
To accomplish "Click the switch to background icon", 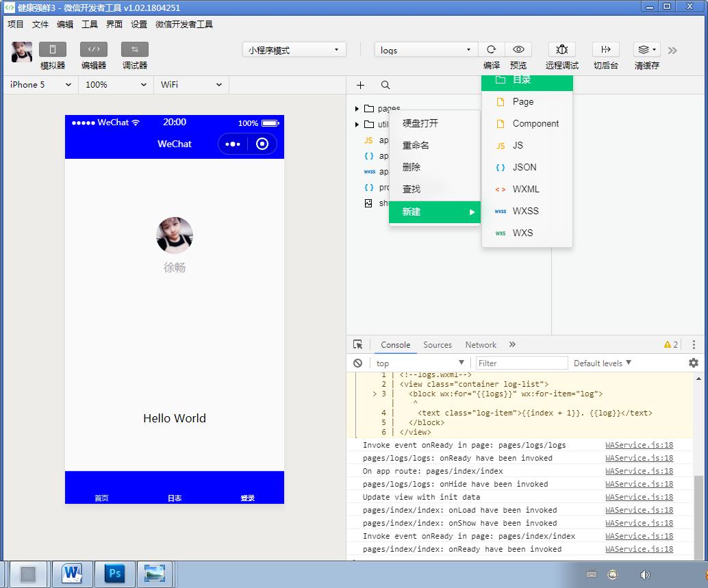I will coord(605,49).
